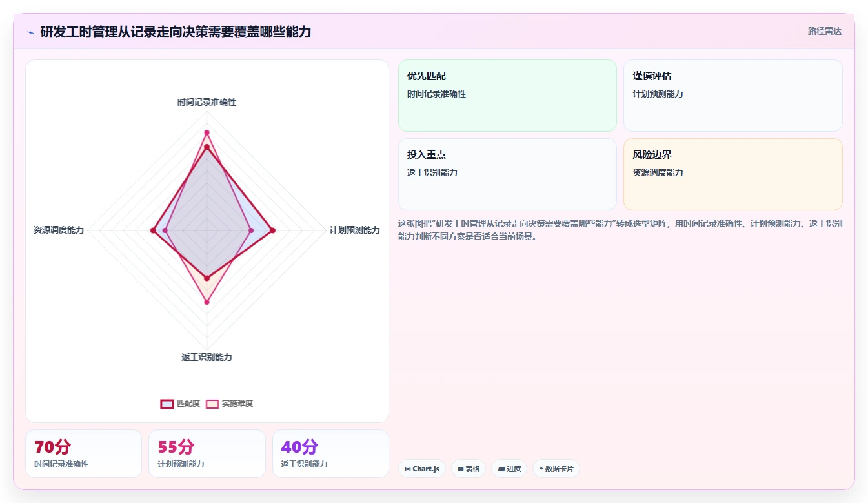
Task: Click radar axis label 返工识别能力
Action: click(x=207, y=357)
